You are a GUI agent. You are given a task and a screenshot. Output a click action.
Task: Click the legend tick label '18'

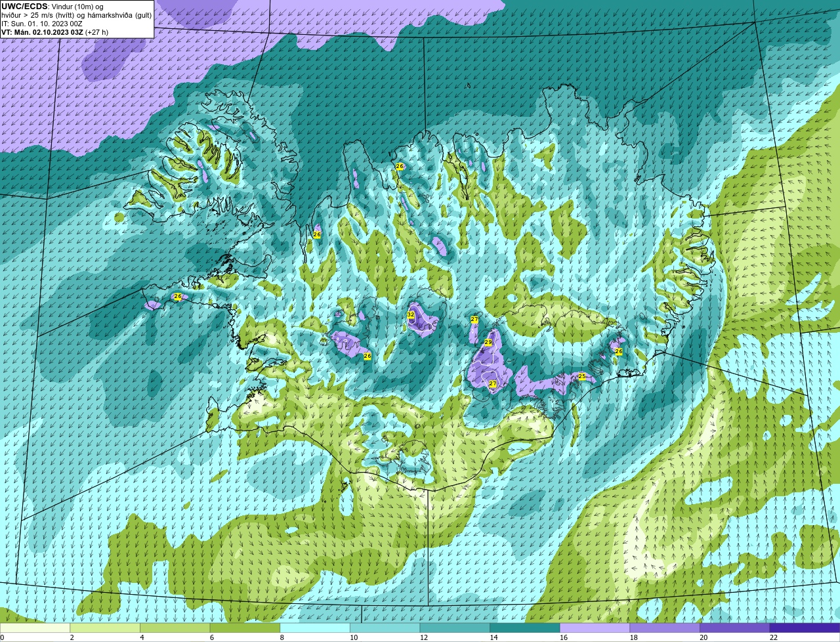coord(633,637)
